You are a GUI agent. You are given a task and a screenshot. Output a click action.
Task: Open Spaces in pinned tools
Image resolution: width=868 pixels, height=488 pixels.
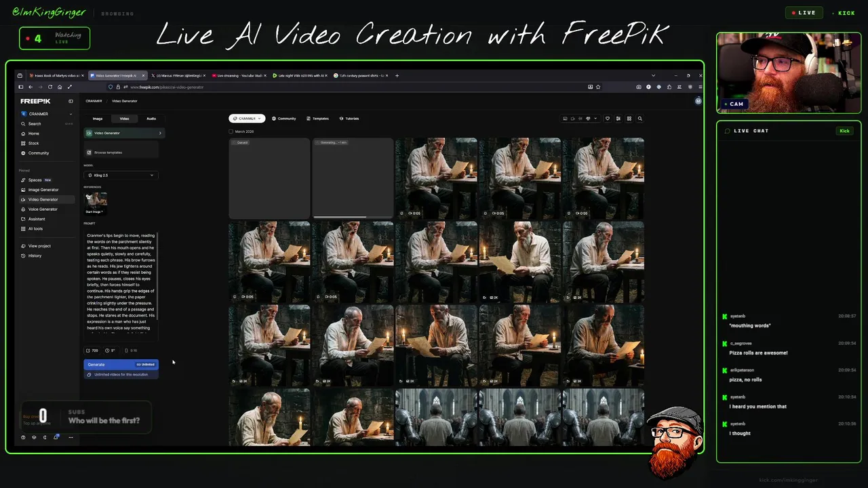coord(46,180)
